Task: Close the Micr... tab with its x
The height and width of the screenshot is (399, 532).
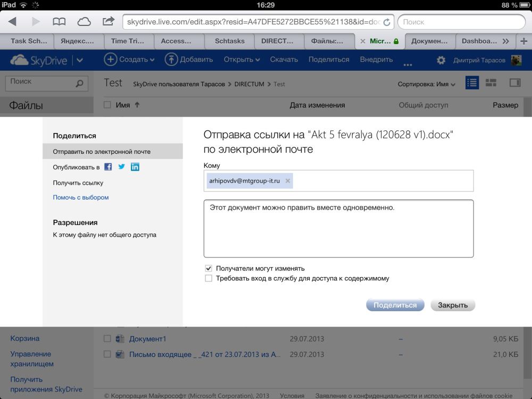Action: point(363,41)
